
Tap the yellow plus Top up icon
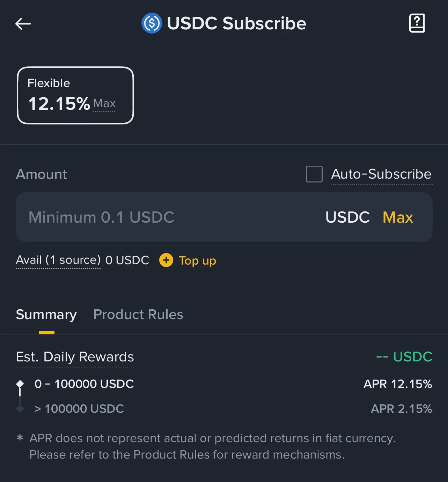pos(166,260)
